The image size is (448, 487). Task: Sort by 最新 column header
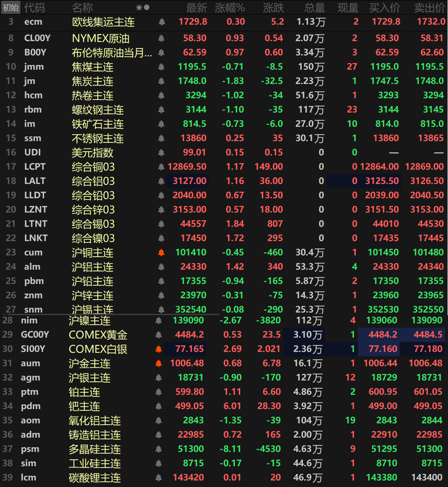(196, 7)
